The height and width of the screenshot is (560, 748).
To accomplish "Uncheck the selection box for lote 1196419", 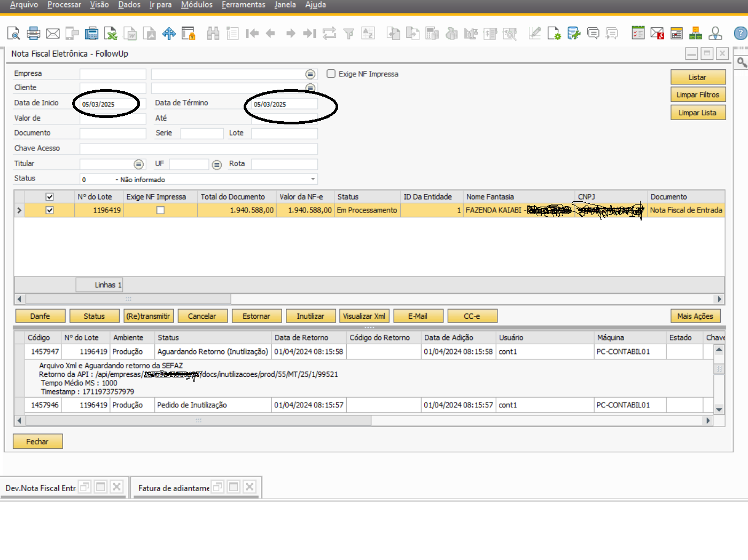I will pos(50,210).
